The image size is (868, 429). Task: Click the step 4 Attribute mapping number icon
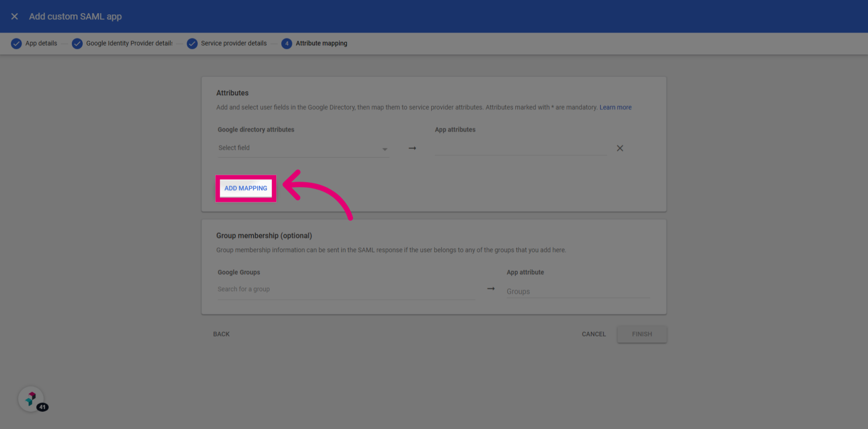tap(287, 43)
